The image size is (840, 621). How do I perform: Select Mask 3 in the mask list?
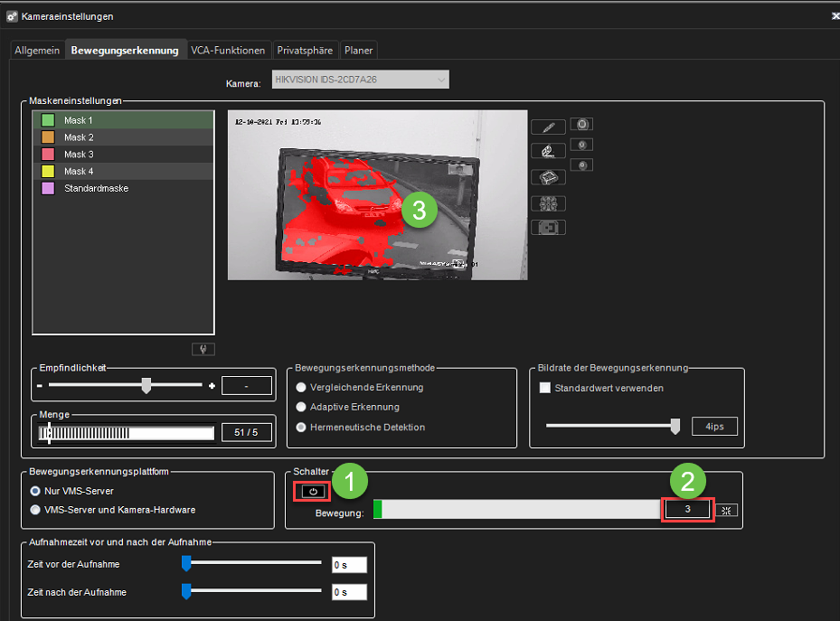coord(79,155)
